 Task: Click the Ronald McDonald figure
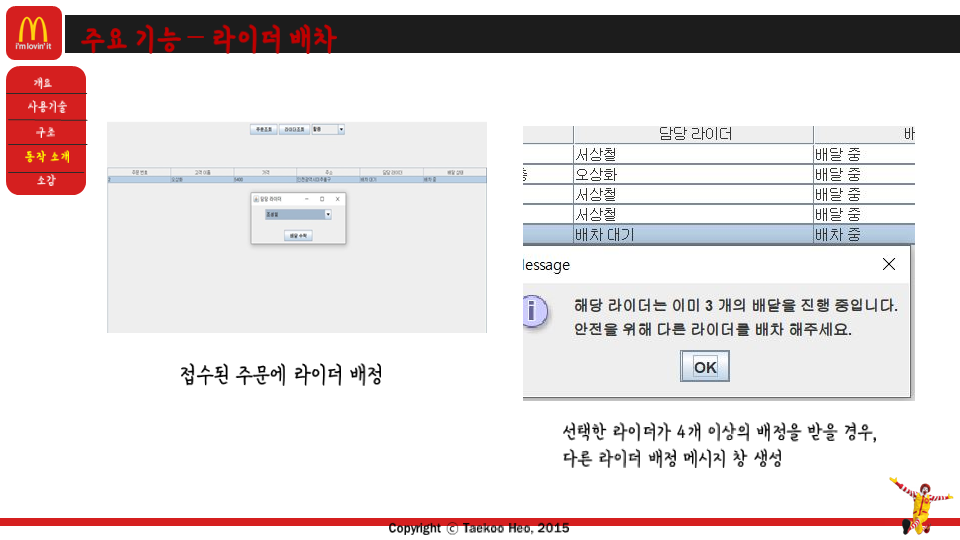(921, 505)
